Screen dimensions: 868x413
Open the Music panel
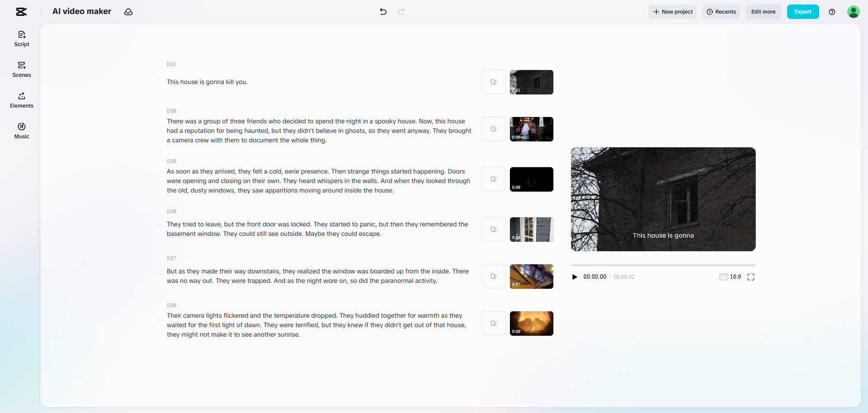pyautogui.click(x=21, y=131)
